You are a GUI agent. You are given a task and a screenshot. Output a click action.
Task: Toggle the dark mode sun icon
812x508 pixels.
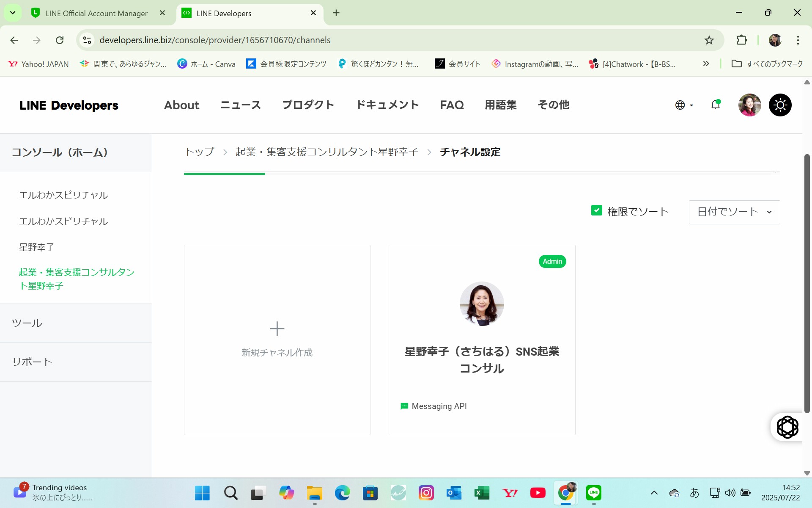780,105
